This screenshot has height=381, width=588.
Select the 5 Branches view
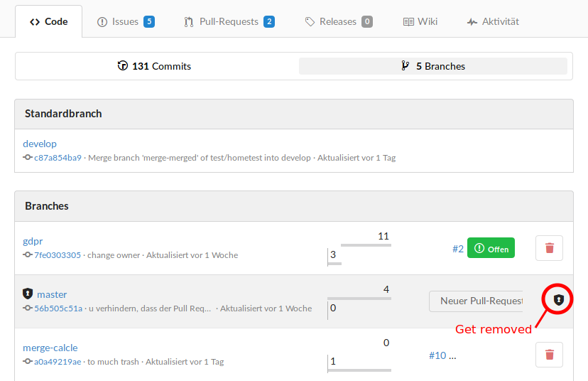(433, 66)
